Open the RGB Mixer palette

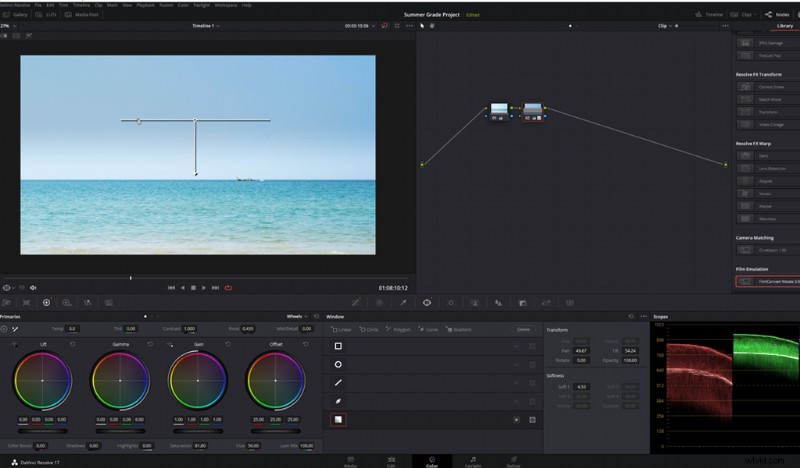tap(88, 303)
